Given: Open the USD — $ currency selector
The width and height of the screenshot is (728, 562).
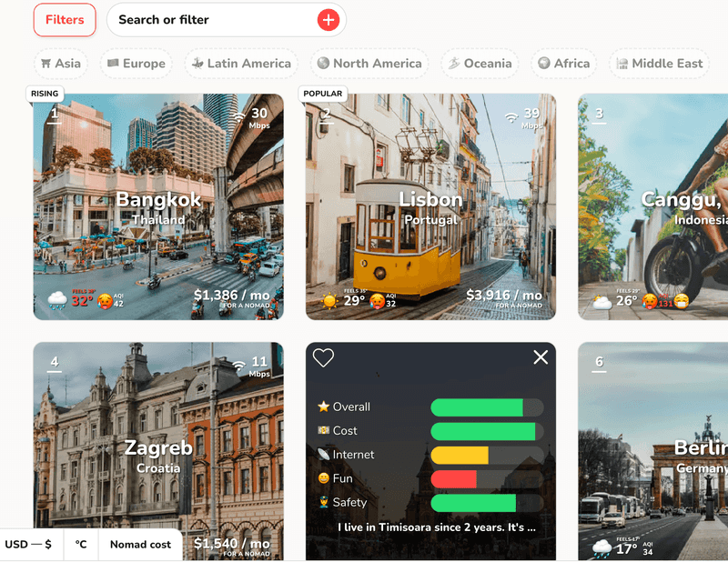Looking at the screenshot, I should click(x=28, y=544).
